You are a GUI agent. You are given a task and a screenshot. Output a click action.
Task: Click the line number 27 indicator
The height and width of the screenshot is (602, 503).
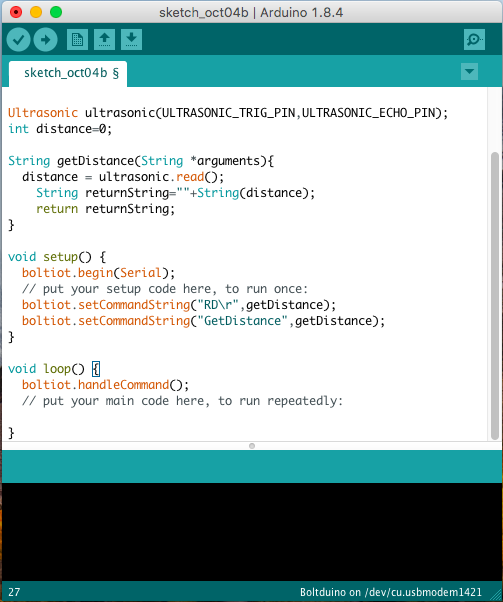[x=14, y=592]
